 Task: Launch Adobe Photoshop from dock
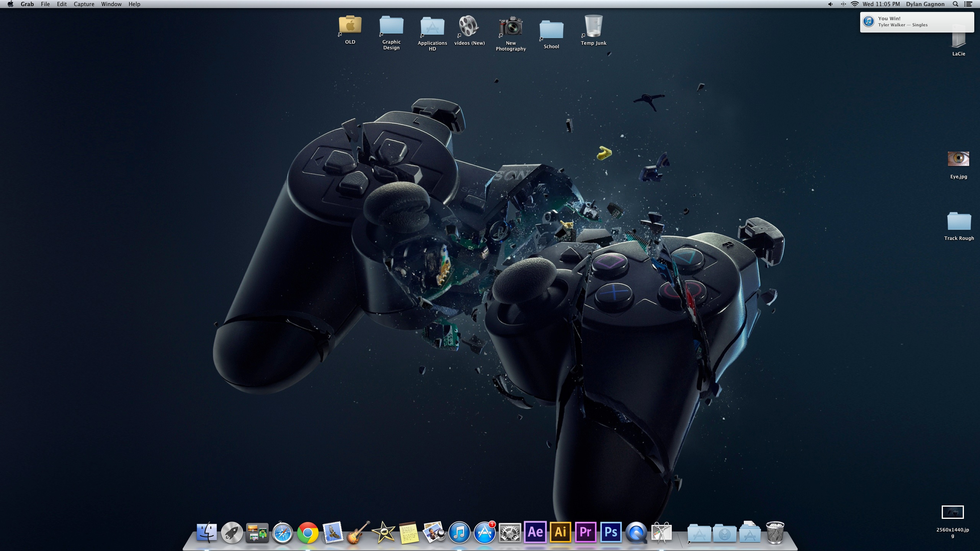click(611, 532)
